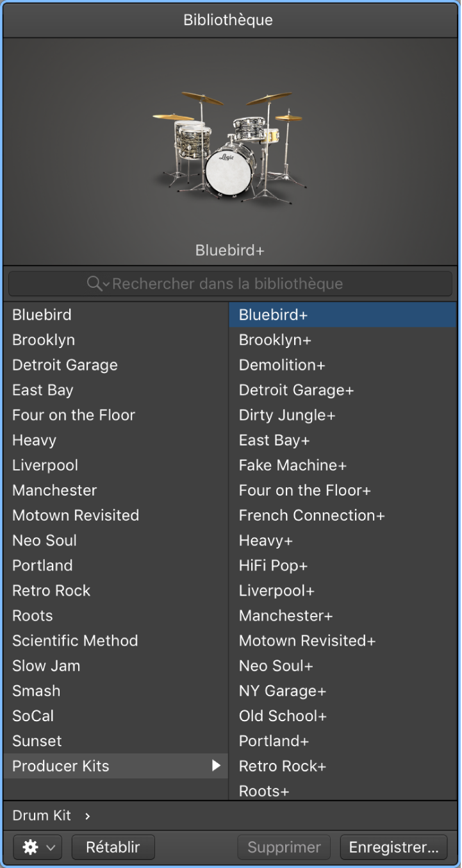
Task: Click the Enregistrer... button
Action: click(x=393, y=847)
